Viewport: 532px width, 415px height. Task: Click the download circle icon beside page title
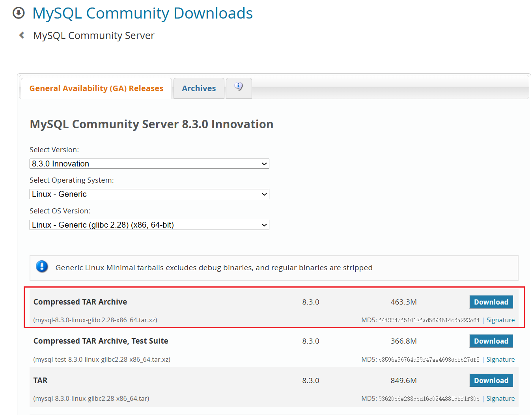tap(19, 13)
